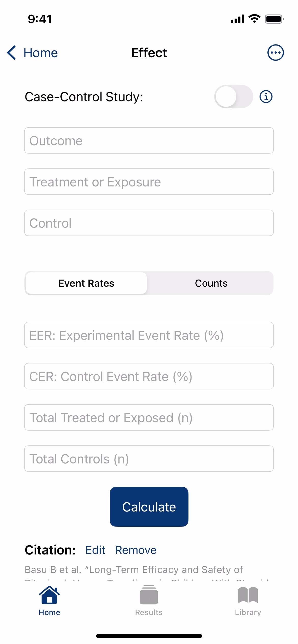Viewport: 298px width, 644px height.
Task: Open the Library book icon
Action: (x=248, y=595)
